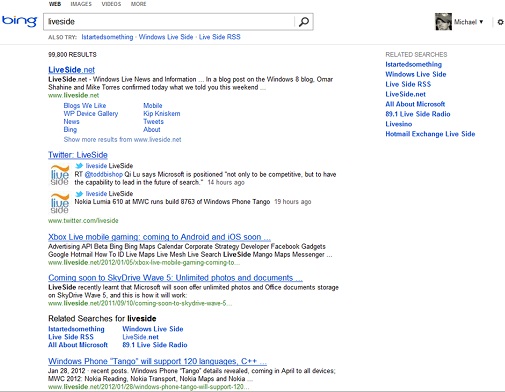This screenshot has height=392, width=505.
Task: Open the WP Device Gallery sitelink
Action: [x=91, y=114]
